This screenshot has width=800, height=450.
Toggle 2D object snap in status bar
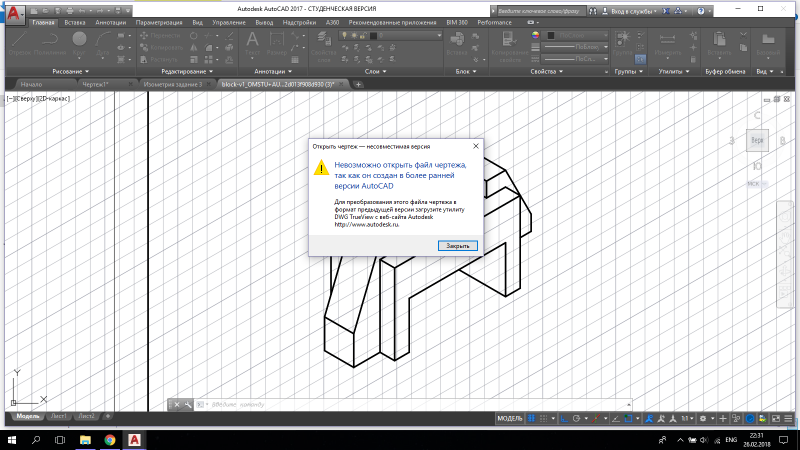click(628, 418)
